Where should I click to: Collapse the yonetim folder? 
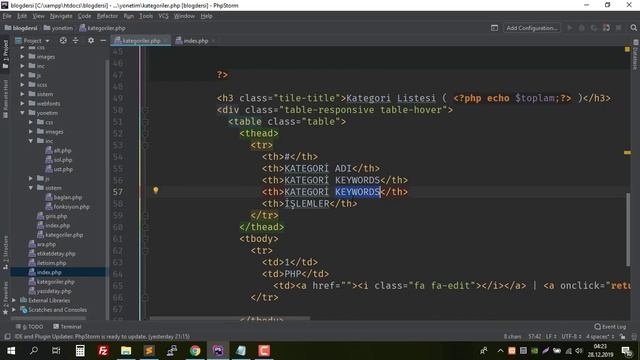[22, 113]
